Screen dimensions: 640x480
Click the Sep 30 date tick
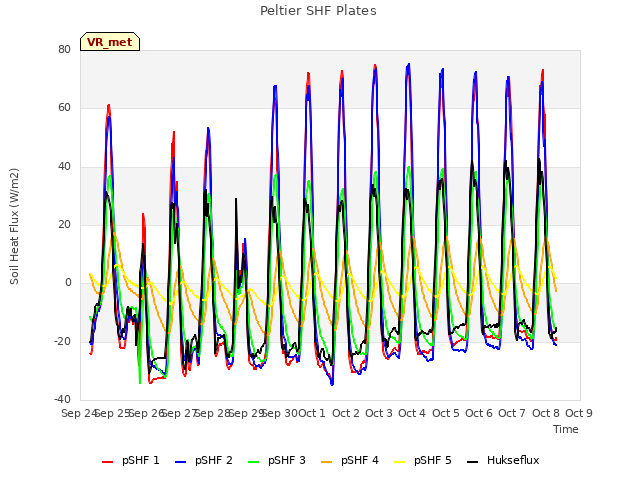pos(280,413)
